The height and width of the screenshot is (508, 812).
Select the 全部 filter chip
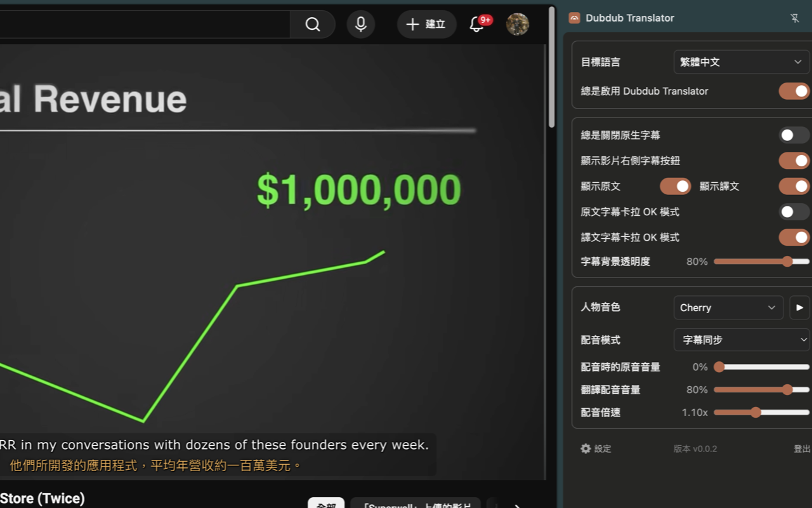click(326, 505)
